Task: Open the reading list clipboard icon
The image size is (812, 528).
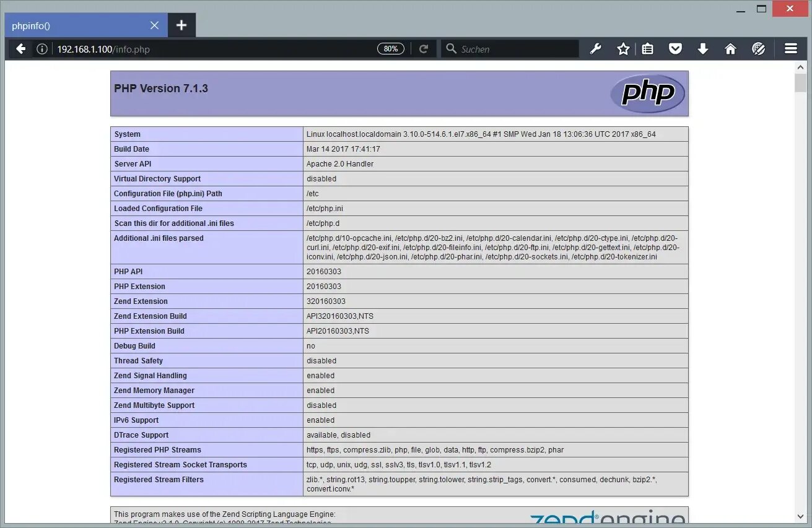Action: click(647, 48)
